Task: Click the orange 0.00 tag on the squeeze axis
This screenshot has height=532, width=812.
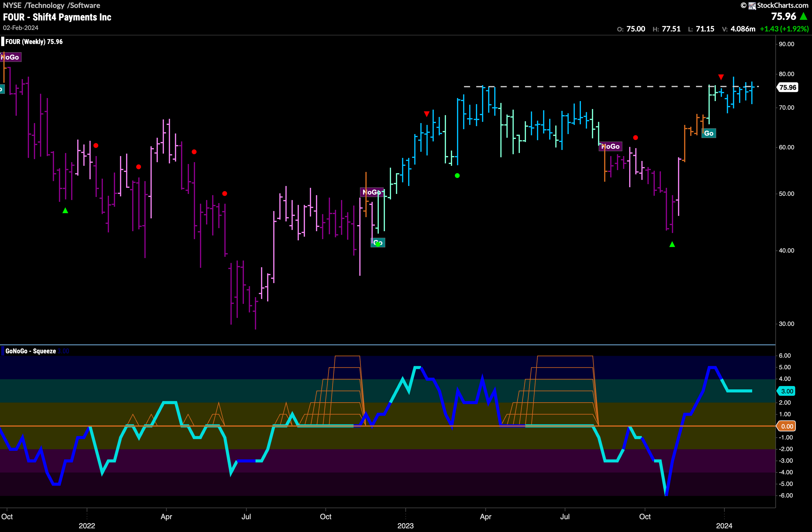Action: [786, 426]
